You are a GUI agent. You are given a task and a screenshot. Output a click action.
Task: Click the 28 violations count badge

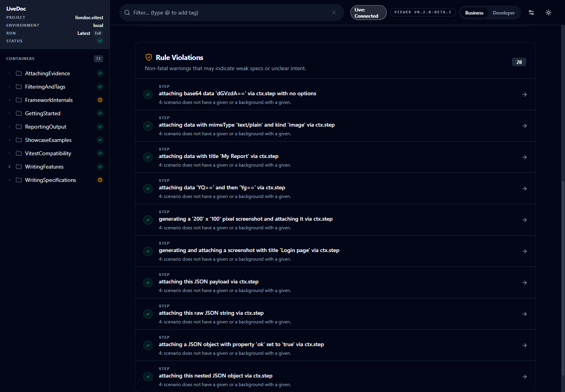519,62
